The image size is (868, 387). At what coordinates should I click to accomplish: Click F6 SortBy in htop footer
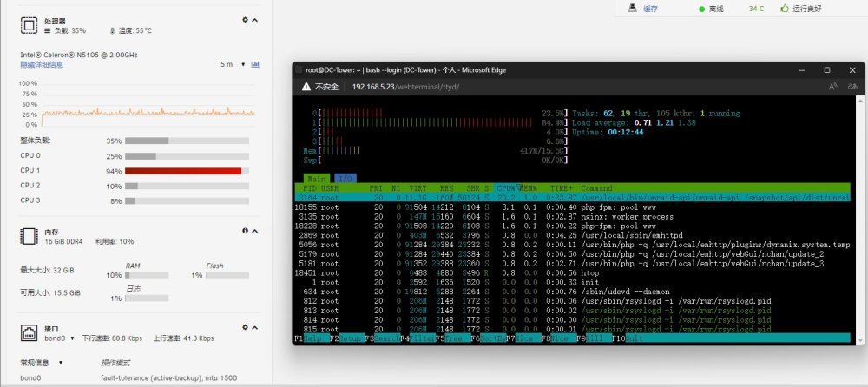tap(489, 338)
